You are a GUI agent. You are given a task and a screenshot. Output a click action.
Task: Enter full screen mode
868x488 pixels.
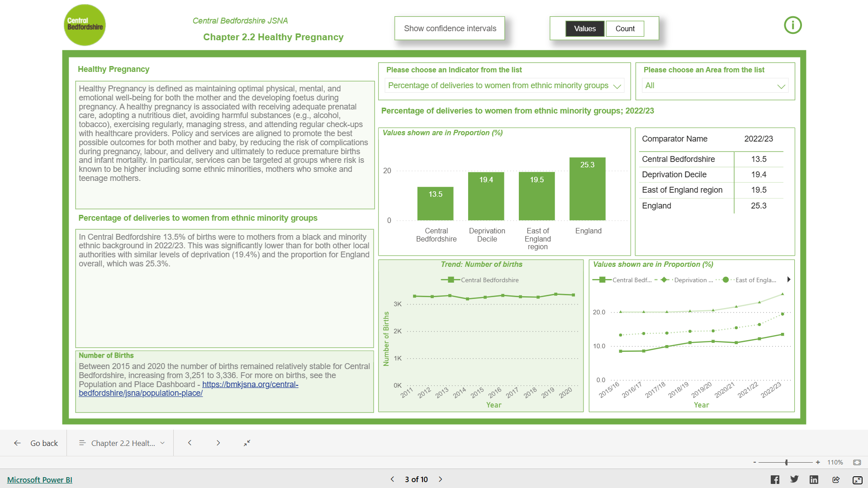[857, 480]
